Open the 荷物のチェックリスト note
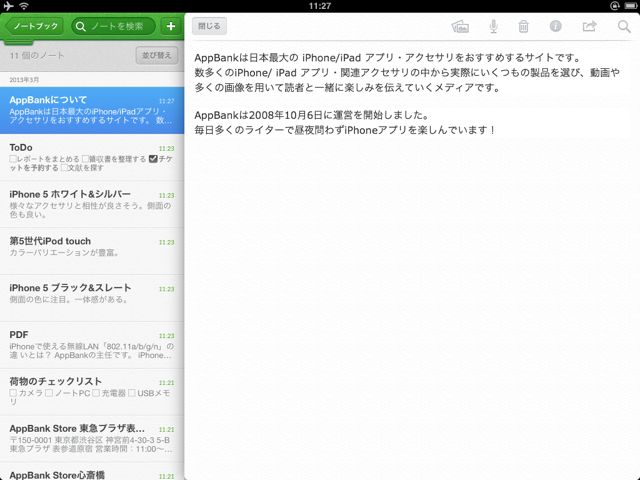The height and width of the screenshot is (480, 640). [x=92, y=391]
